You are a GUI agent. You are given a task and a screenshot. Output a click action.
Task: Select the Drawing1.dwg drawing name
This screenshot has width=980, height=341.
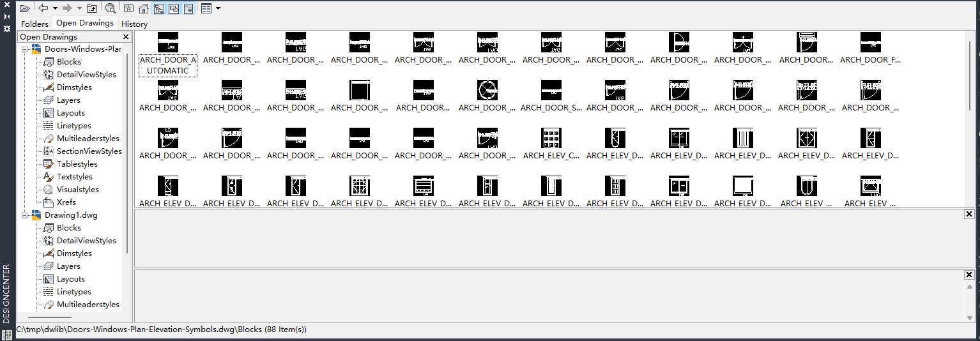[71, 215]
